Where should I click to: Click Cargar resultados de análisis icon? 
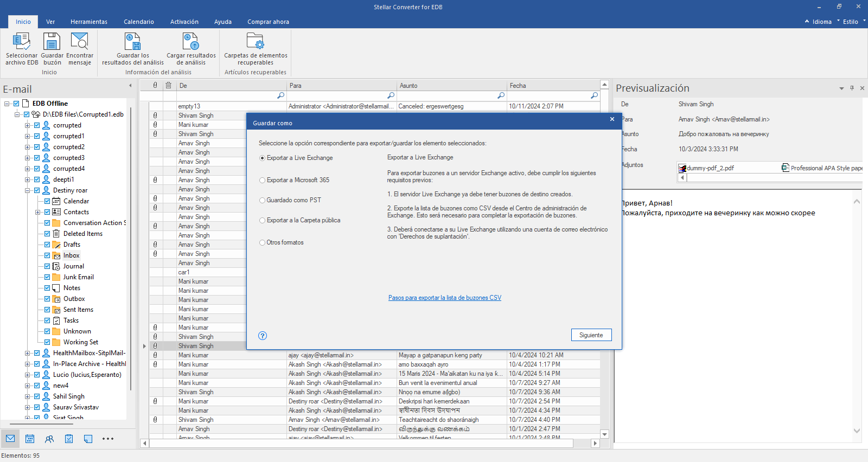click(191, 49)
